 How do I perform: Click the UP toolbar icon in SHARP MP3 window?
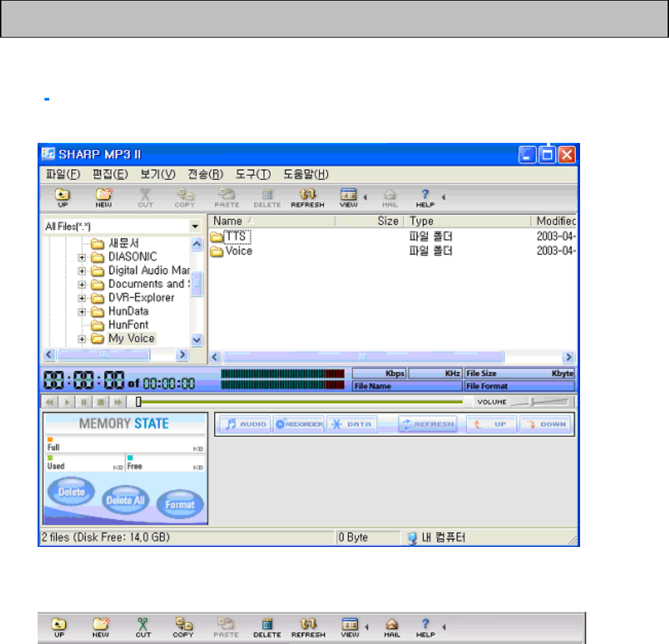(62, 198)
